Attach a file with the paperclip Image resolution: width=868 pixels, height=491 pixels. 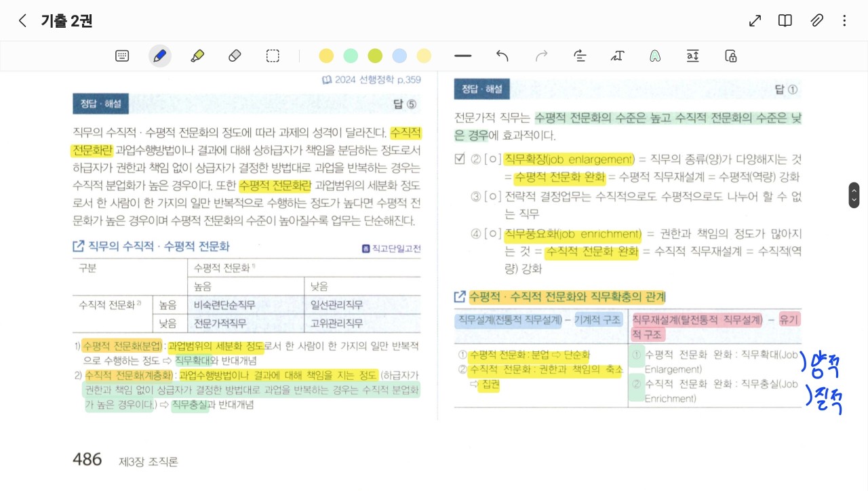click(816, 20)
